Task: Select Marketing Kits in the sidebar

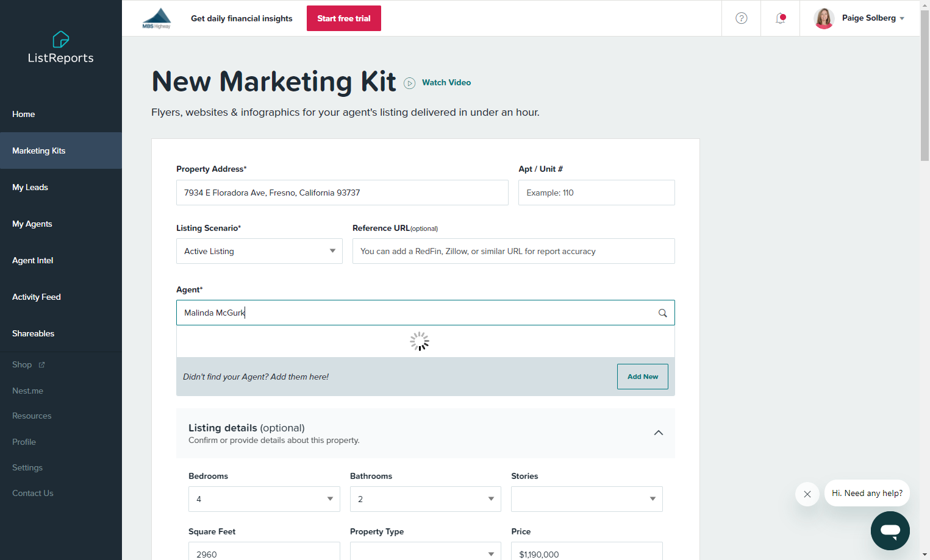Action: 61,151
